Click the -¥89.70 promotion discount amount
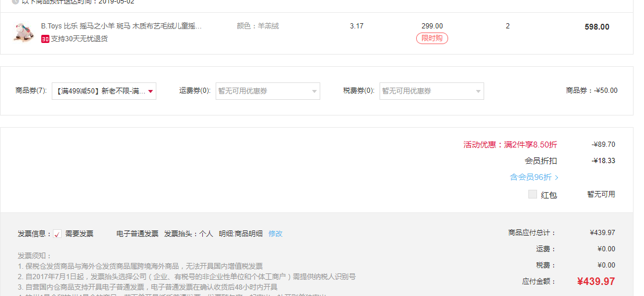The image size is (644, 296). 603,145
